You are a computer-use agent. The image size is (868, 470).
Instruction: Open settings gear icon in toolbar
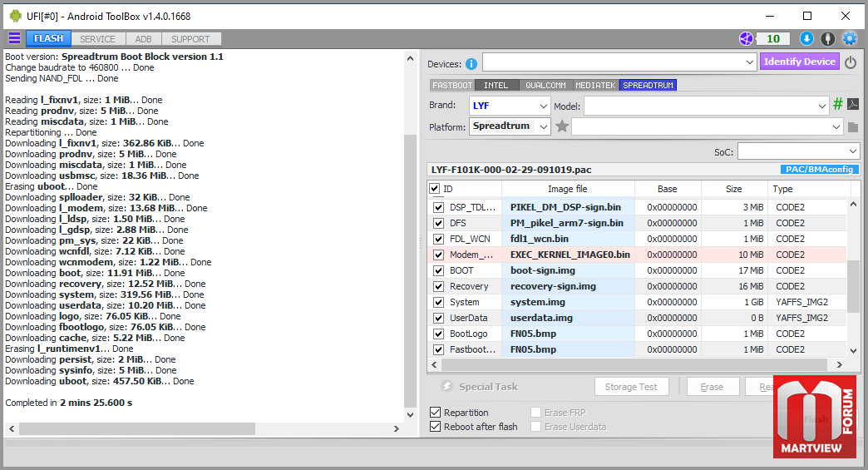[x=849, y=39]
